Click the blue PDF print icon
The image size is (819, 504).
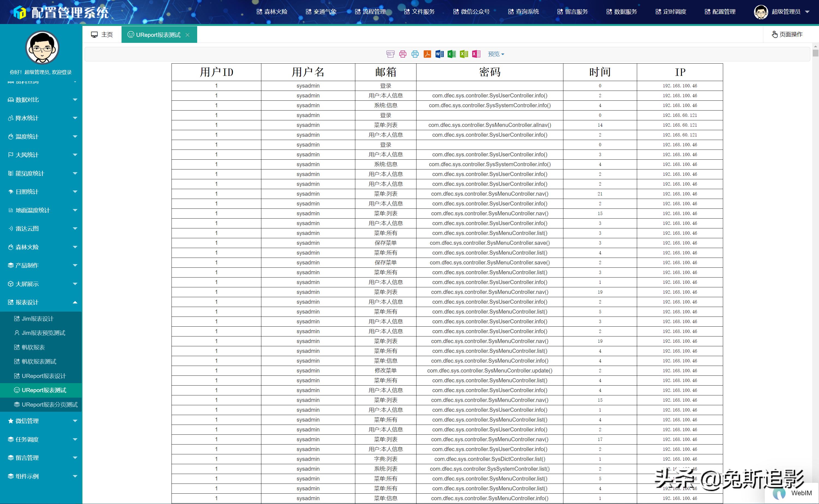pos(415,54)
